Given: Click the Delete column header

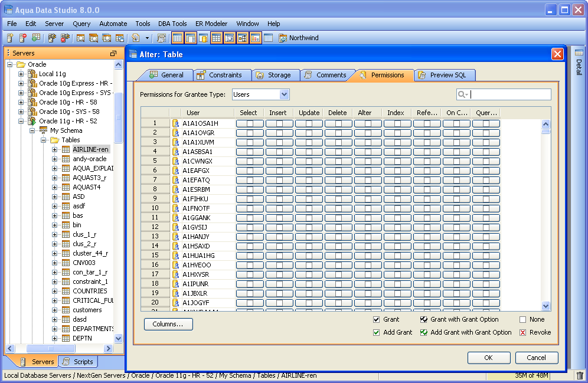Looking at the screenshot, I should pyautogui.click(x=338, y=113).
